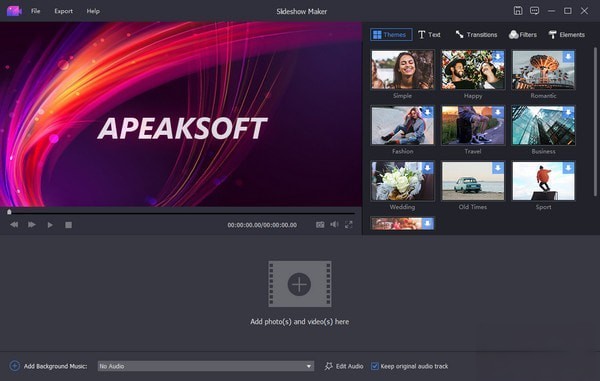Select the Business theme thumbnail
The height and width of the screenshot is (381, 600).
543,125
